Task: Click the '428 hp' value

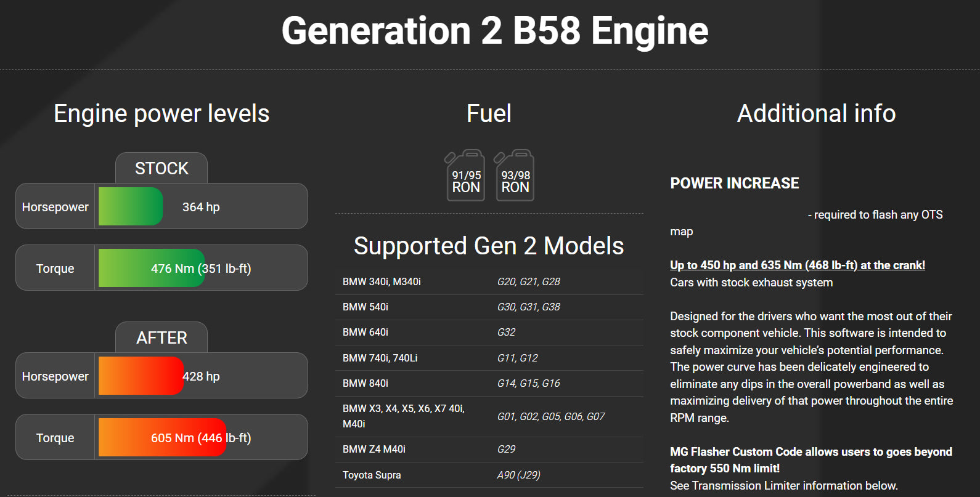Action: click(201, 376)
